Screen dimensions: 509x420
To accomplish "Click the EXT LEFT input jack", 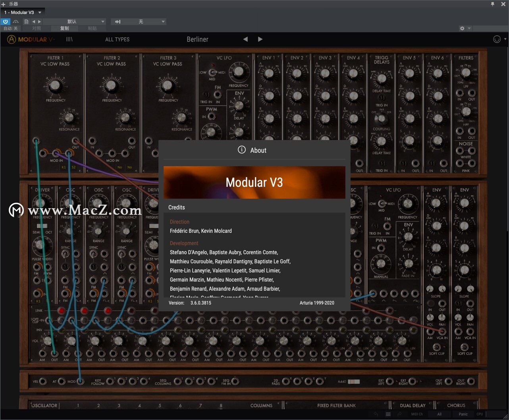I will coord(390,382).
